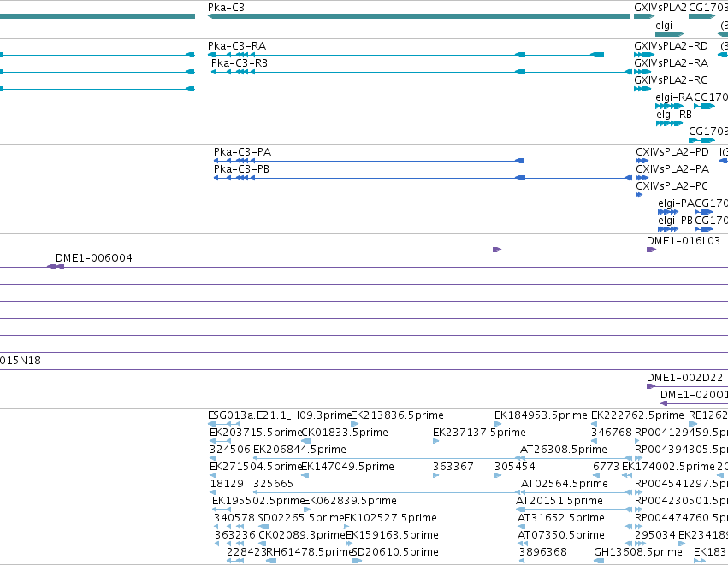Select the ESG013a.E21.1_H09.3prime EST label
Screen dimensions: 728x565
point(280,415)
